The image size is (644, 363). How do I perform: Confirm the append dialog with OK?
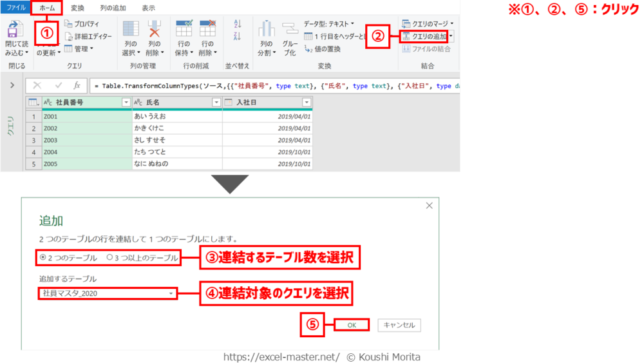pyautogui.click(x=352, y=326)
